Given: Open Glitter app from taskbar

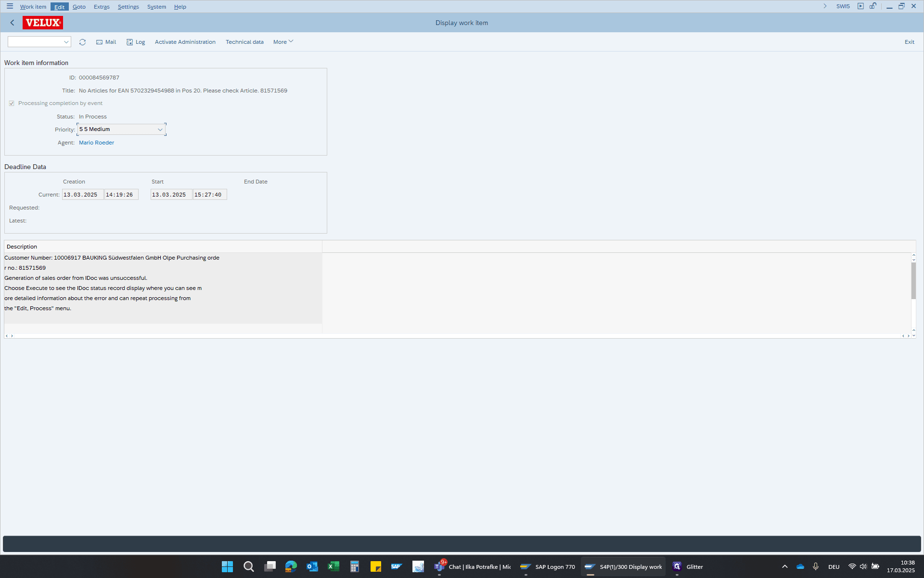Looking at the screenshot, I should (688, 566).
